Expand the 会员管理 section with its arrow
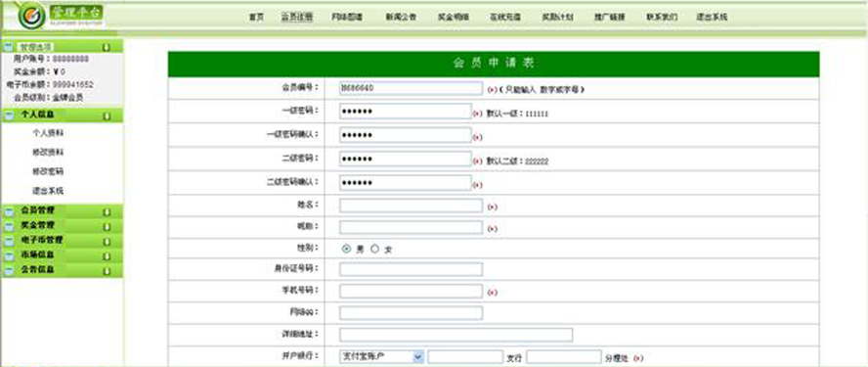Image resolution: width=868 pixels, height=367 pixels. click(x=107, y=211)
